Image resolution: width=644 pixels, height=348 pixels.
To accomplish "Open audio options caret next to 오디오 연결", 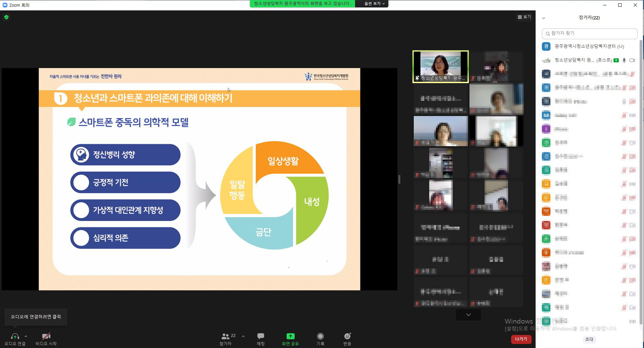I will pos(26,336).
